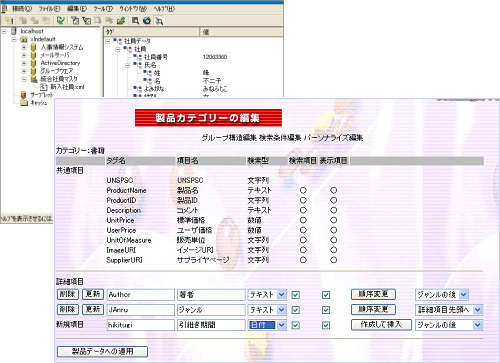Viewport: 500px width, 363px height.
Task: Click the 作成して挿入 button
Action: (x=381, y=325)
